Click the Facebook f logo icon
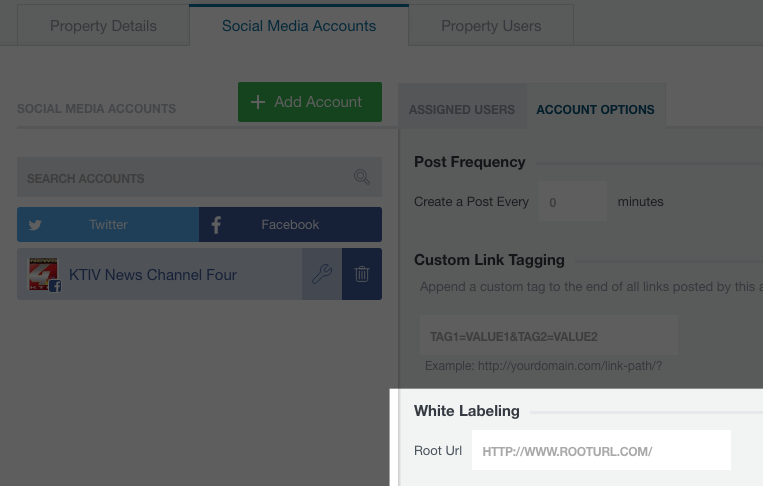The image size is (763, 486). 216,225
